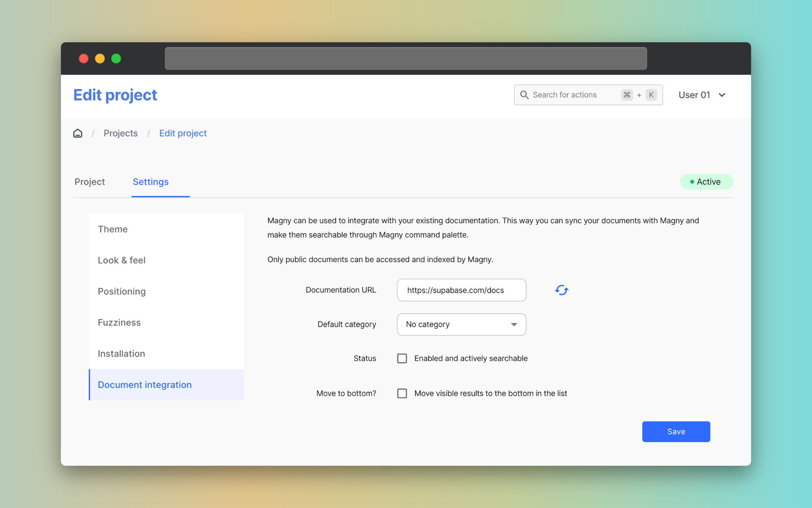This screenshot has width=812, height=508.
Task: Switch to the Project tab
Action: click(x=90, y=182)
